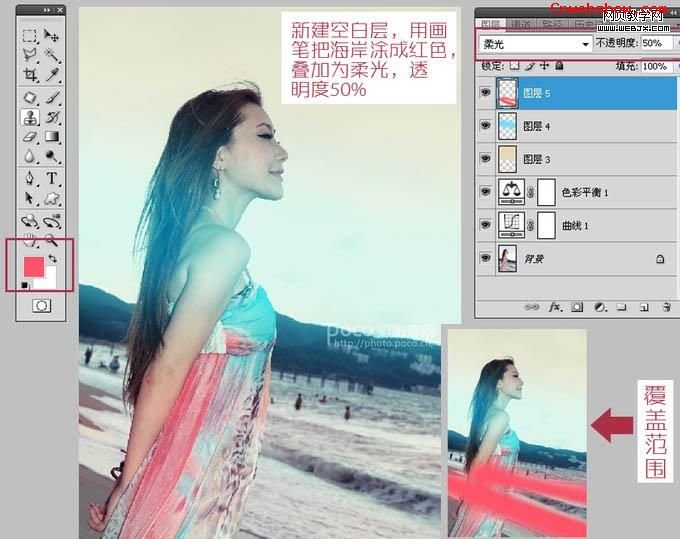
Task: Select the Eyedropper tool
Action: click(51, 75)
